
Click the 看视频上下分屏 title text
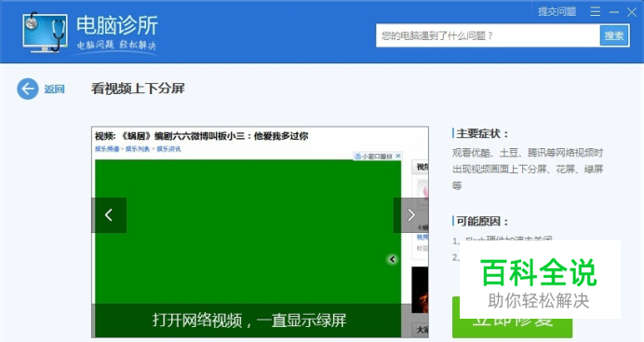(x=138, y=89)
